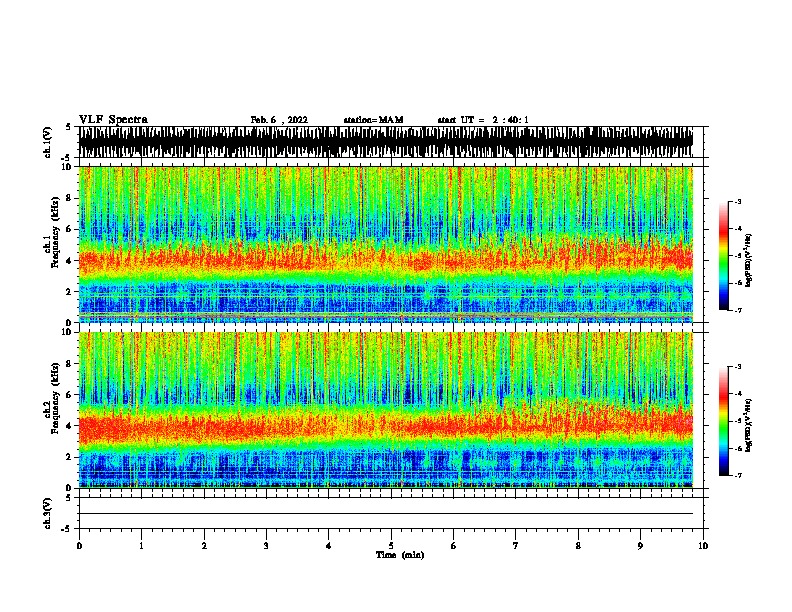
Task: Click the "5" voltage tick on ch.1(V) axis
Action: (x=68, y=127)
